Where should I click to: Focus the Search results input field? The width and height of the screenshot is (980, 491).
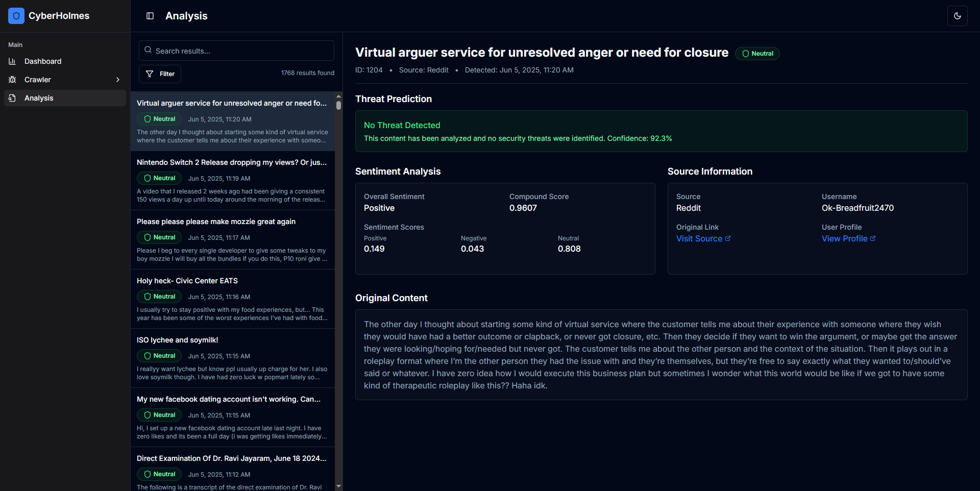(x=236, y=51)
